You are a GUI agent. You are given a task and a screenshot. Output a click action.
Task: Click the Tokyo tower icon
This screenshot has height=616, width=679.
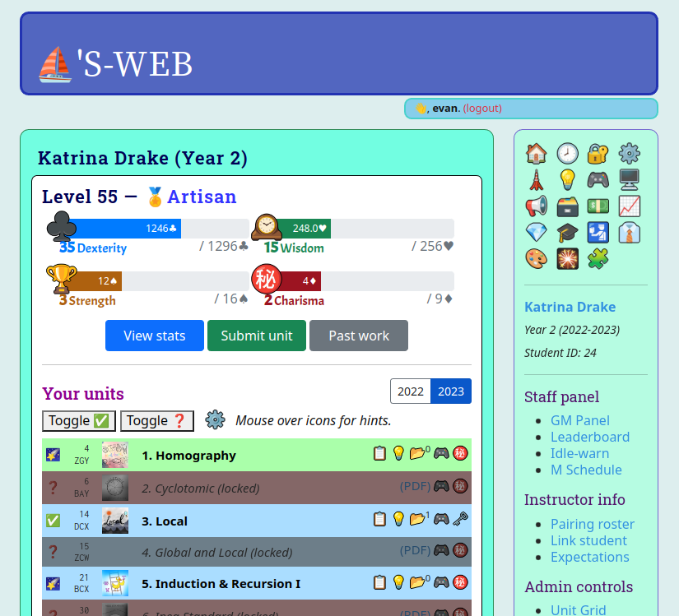[x=536, y=180]
